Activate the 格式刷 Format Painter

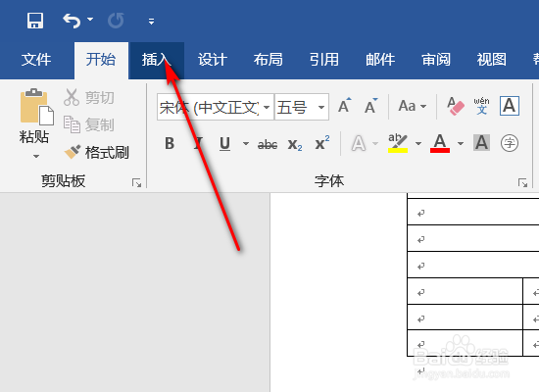coord(97,152)
